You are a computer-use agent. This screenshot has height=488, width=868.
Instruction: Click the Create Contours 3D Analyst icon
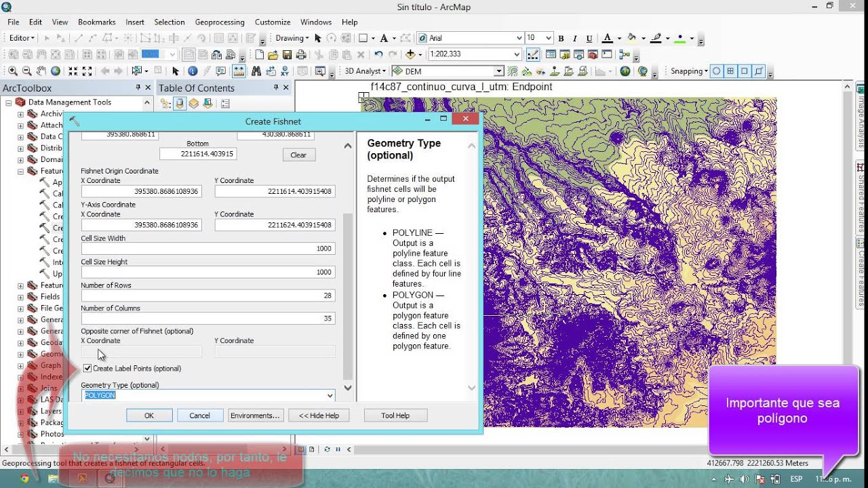coord(513,70)
